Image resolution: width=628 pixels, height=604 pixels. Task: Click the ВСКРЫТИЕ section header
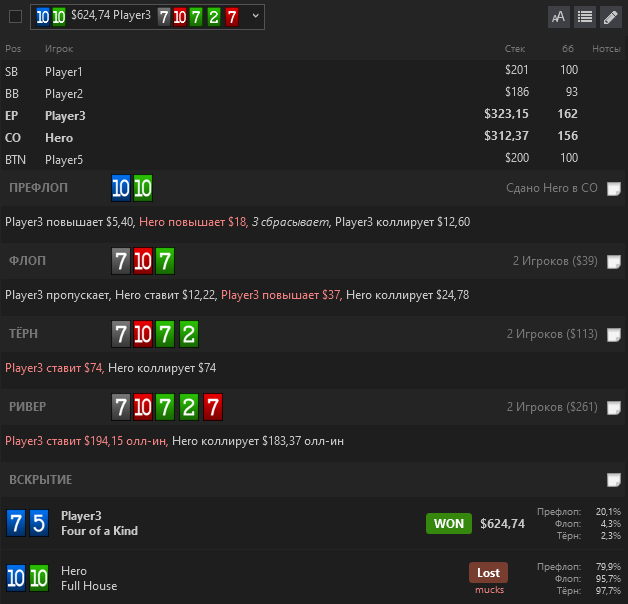(x=40, y=479)
